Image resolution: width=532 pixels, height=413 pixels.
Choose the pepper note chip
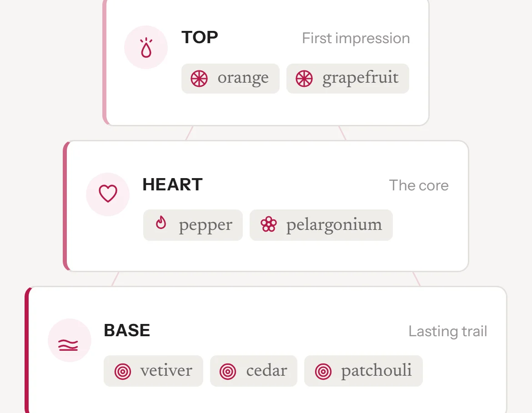point(193,225)
